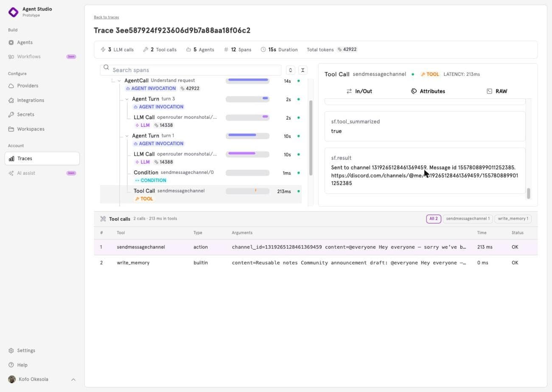Click the Tool calls section header icon
This screenshot has height=392, width=552.
pyautogui.click(x=103, y=219)
